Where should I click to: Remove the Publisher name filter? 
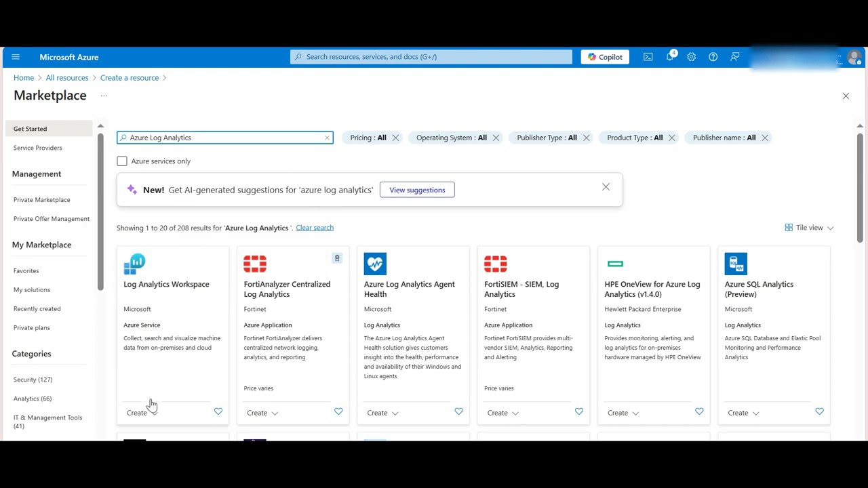764,138
